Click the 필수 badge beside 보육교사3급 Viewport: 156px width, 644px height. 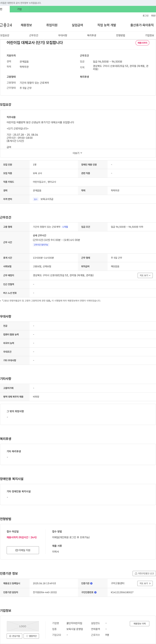click(x=36, y=199)
